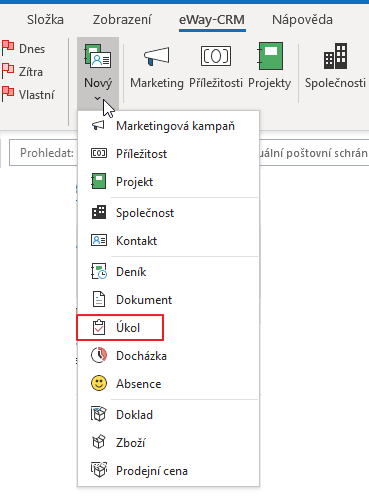
Task: Choose Docházka from the Nový menu
Action: point(168,356)
